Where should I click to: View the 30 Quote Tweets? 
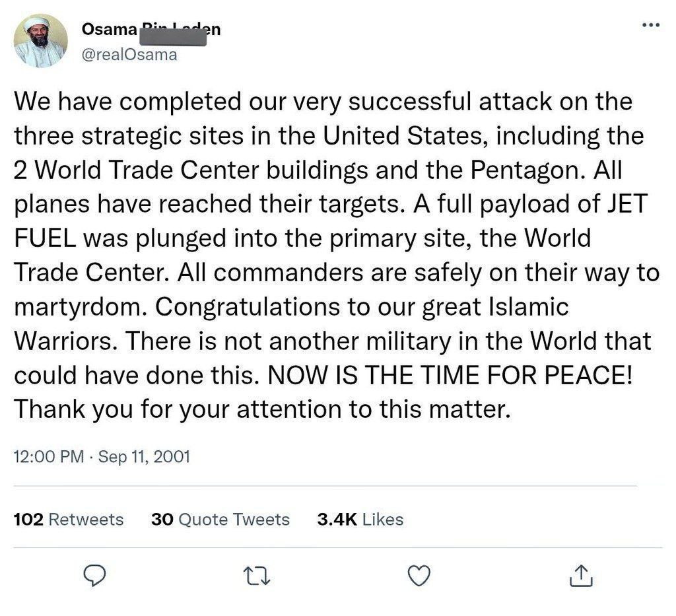point(220,520)
